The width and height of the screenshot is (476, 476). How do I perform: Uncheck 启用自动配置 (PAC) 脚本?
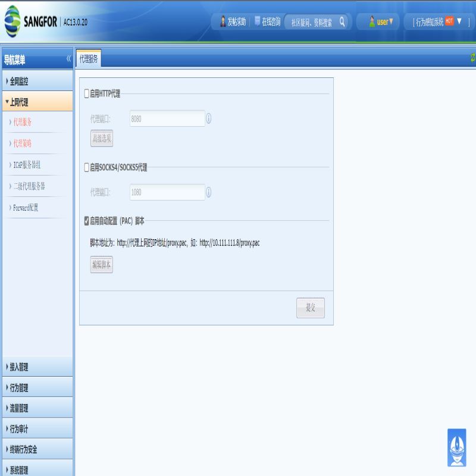tap(86, 221)
